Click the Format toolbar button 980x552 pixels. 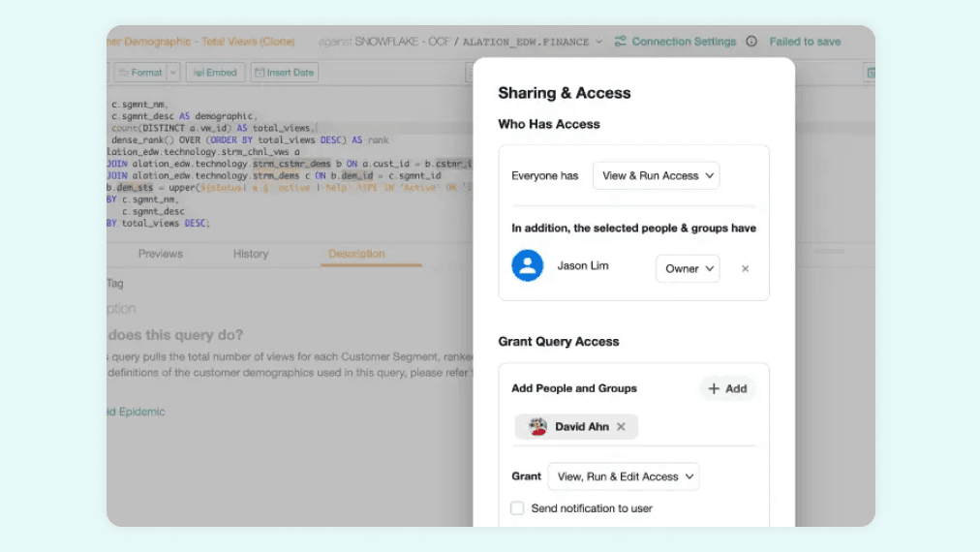point(140,73)
